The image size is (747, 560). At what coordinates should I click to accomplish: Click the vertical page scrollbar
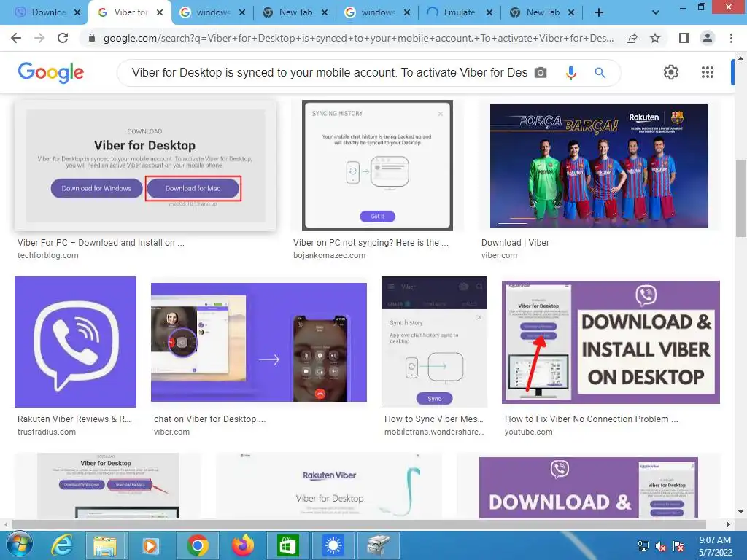point(740,198)
